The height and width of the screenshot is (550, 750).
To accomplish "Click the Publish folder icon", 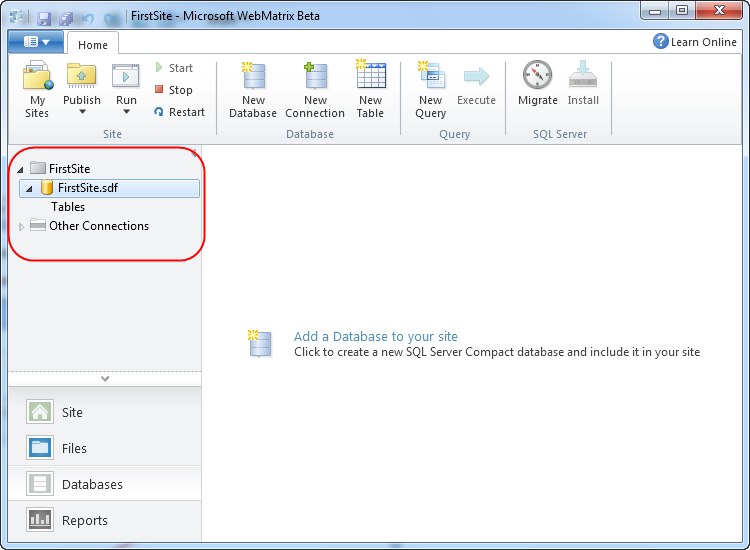I will coord(81,75).
